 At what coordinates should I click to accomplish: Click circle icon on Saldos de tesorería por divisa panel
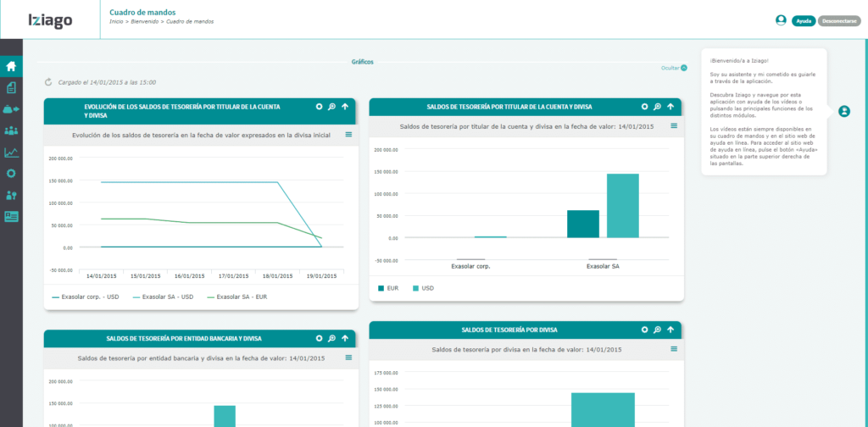644,330
